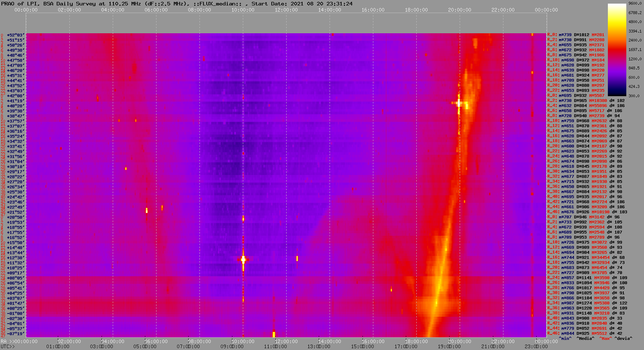Click the title text 'PRAO of LPI, BSA Daily Survey'
This screenshot has height=350, width=644.
(x=48, y=4)
